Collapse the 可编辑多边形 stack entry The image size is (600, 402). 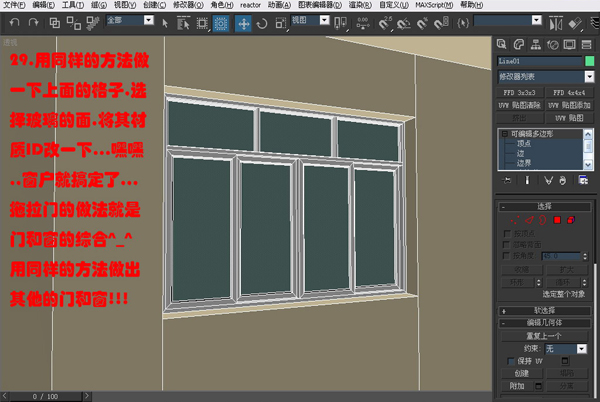pyautogui.click(x=505, y=134)
